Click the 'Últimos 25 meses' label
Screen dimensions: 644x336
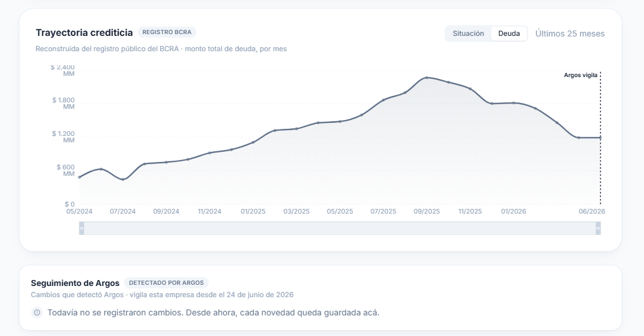point(570,34)
